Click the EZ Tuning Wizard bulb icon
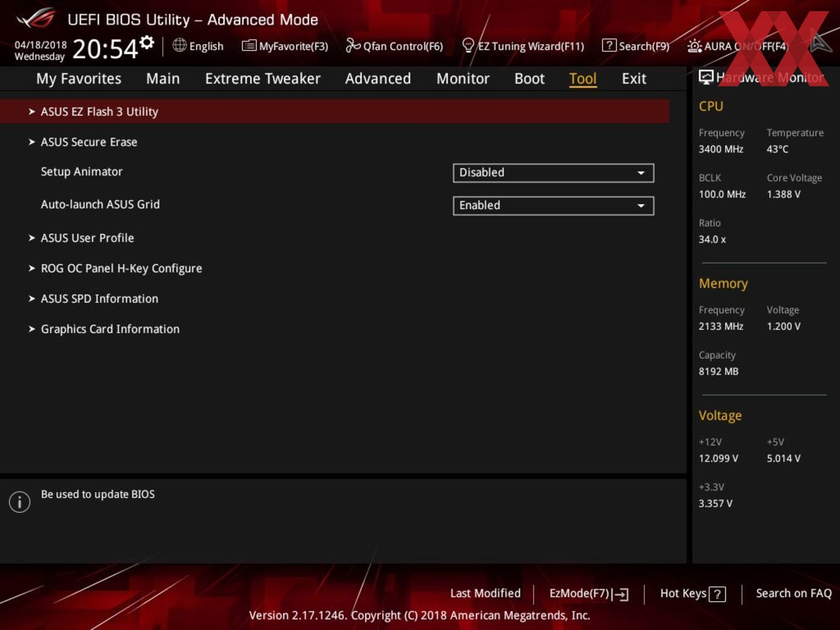840x630 pixels. click(x=468, y=45)
